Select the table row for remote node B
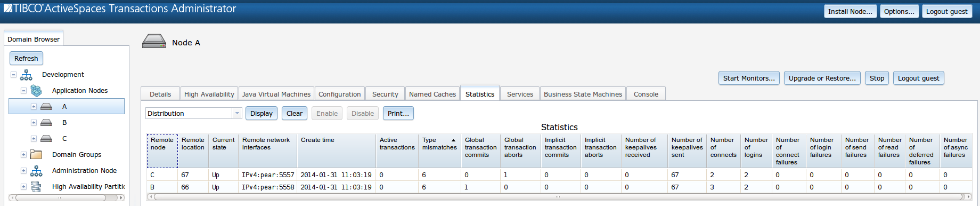980x206 pixels. click(559, 187)
